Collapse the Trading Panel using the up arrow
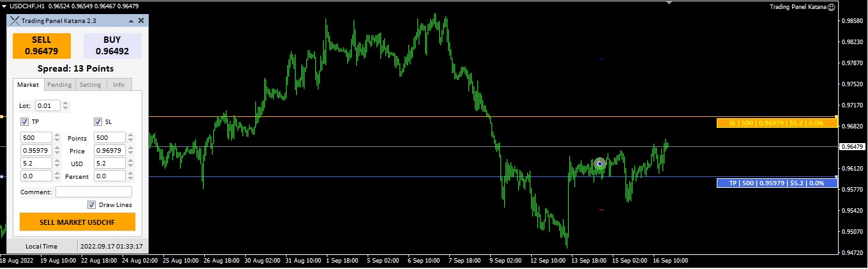 (131, 20)
